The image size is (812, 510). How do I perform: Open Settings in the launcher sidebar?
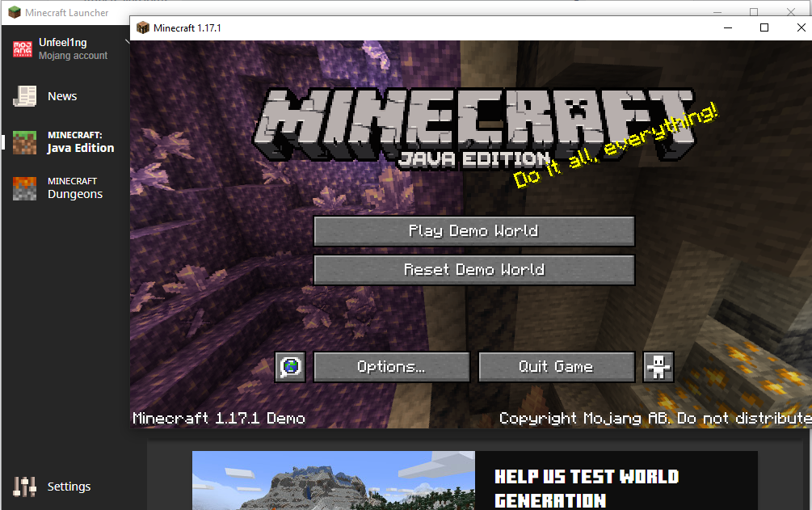click(x=69, y=487)
